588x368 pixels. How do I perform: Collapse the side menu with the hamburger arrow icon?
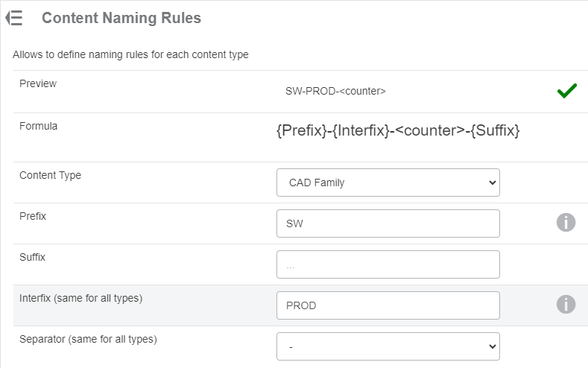coord(13,19)
